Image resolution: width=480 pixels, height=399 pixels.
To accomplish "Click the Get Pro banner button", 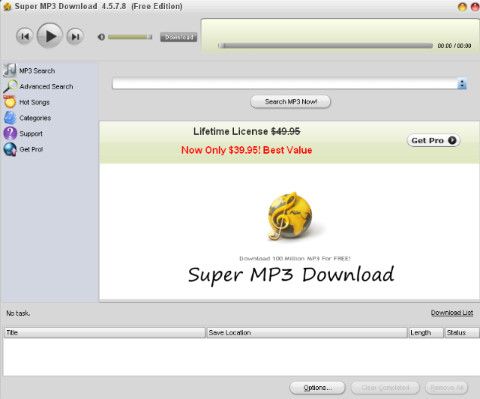I will coord(433,140).
